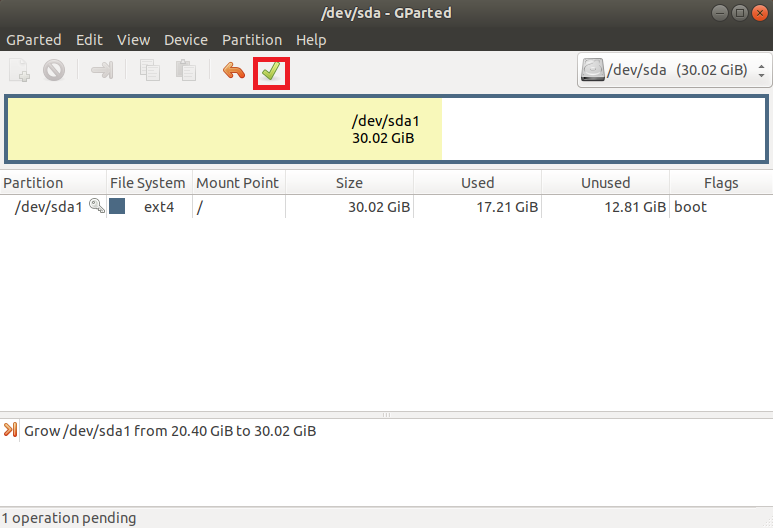
Task: Click the Mount Point column header
Action: coord(239,183)
